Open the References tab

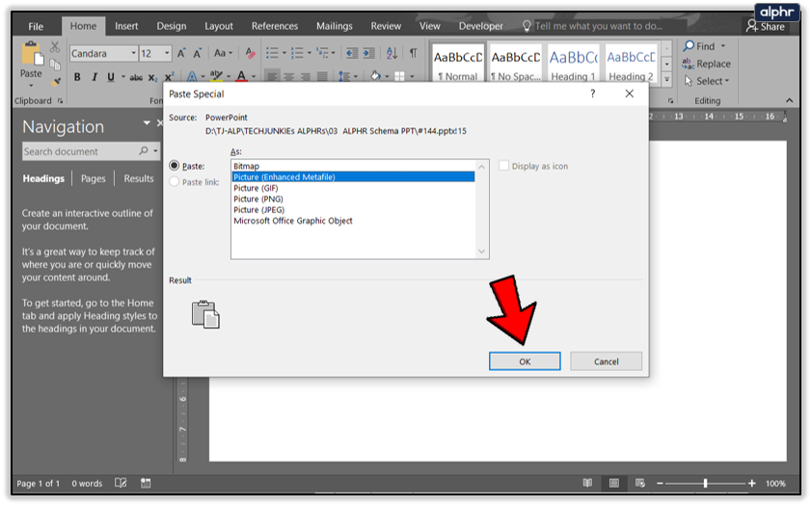pyautogui.click(x=275, y=26)
